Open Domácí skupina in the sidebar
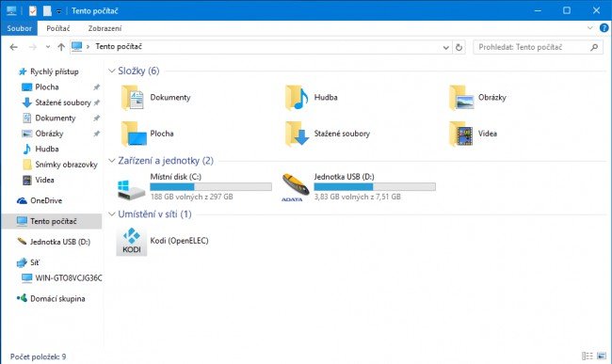Image resolution: width=612 pixels, height=364 pixels. pyautogui.click(x=51, y=299)
